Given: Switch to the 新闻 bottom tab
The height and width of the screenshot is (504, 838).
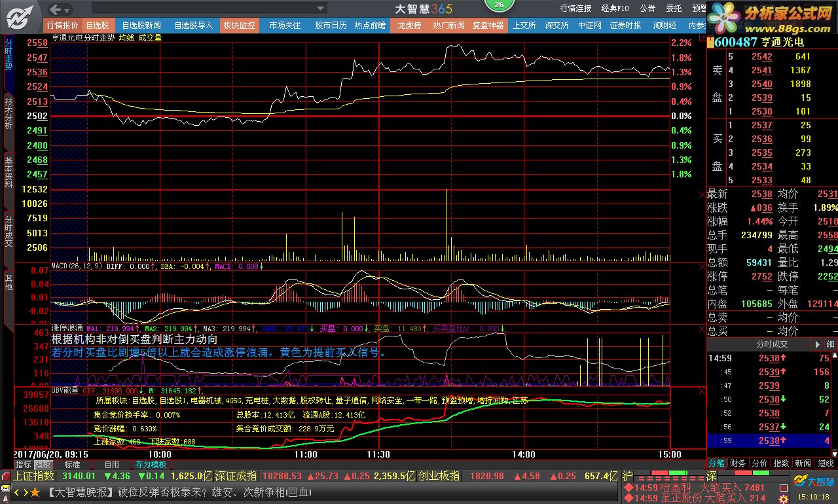Looking at the screenshot, I should 803,463.
